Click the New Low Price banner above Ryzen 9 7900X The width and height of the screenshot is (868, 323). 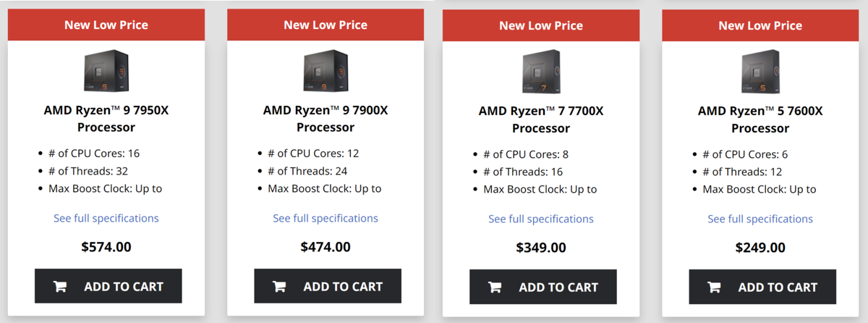point(325,25)
